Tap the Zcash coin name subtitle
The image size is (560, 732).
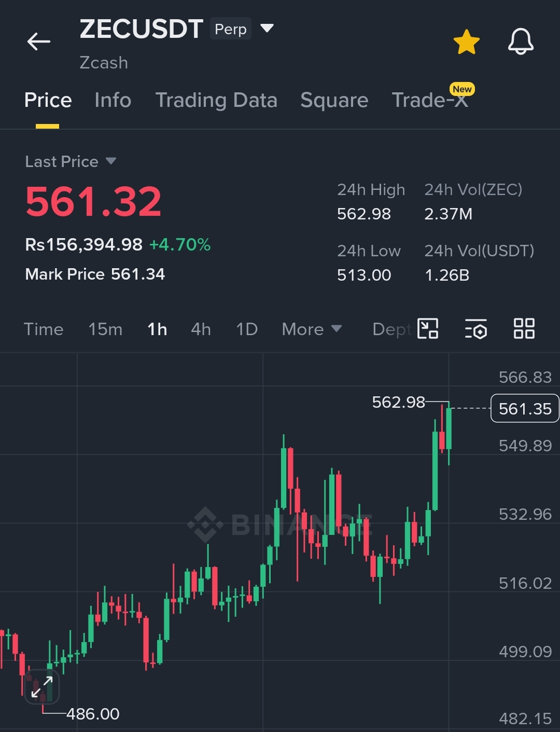[104, 63]
